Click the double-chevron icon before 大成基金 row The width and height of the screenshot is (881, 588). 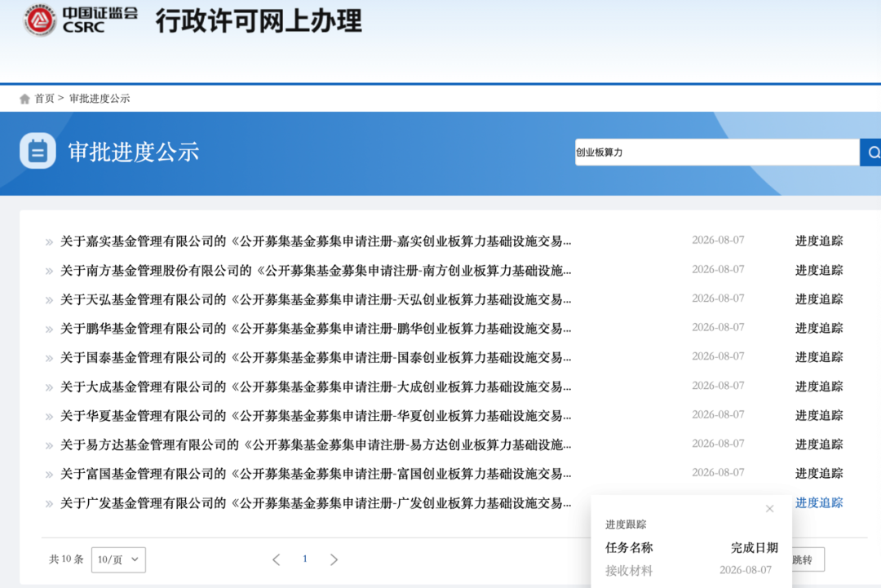pos(50,387)
